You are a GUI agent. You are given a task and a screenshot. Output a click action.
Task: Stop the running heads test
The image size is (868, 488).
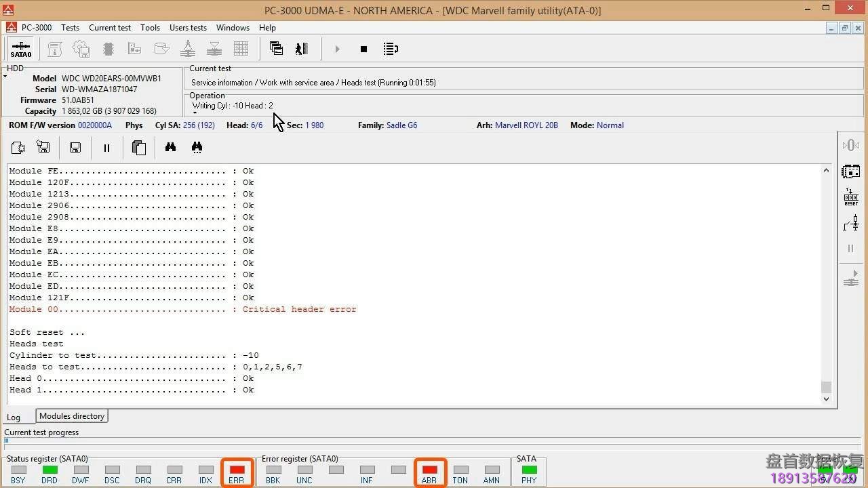point(363,49)
